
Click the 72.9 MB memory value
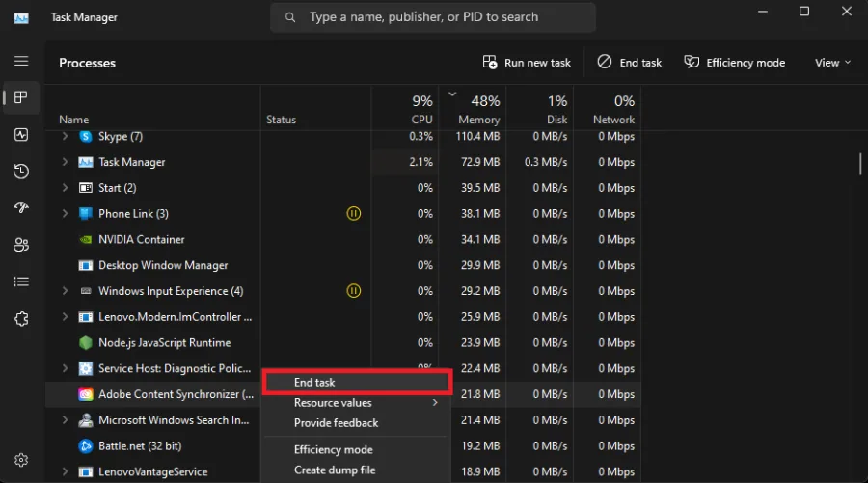tap(480, 162)
